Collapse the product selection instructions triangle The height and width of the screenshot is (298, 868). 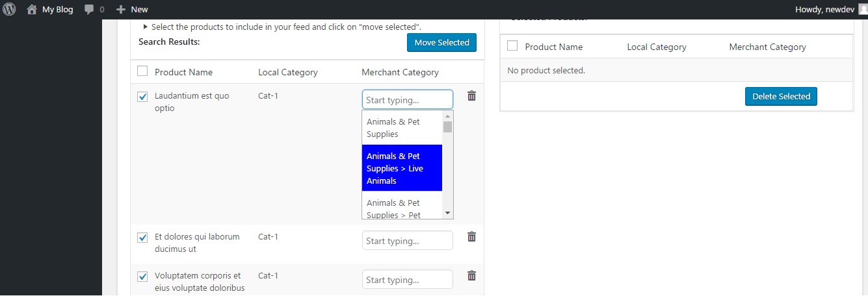coord(144,27)
